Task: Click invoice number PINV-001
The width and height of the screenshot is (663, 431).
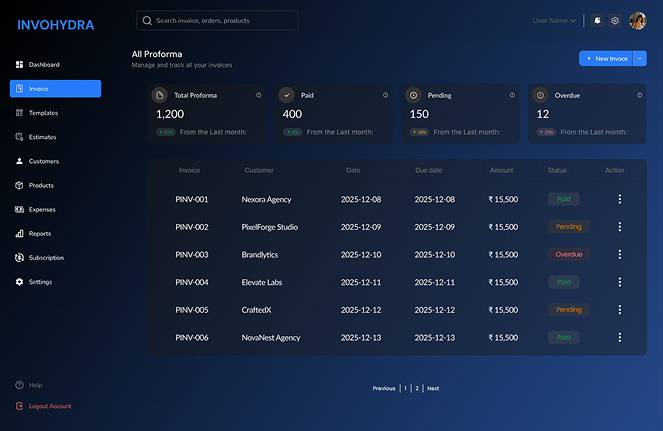Action: point(192,199)
